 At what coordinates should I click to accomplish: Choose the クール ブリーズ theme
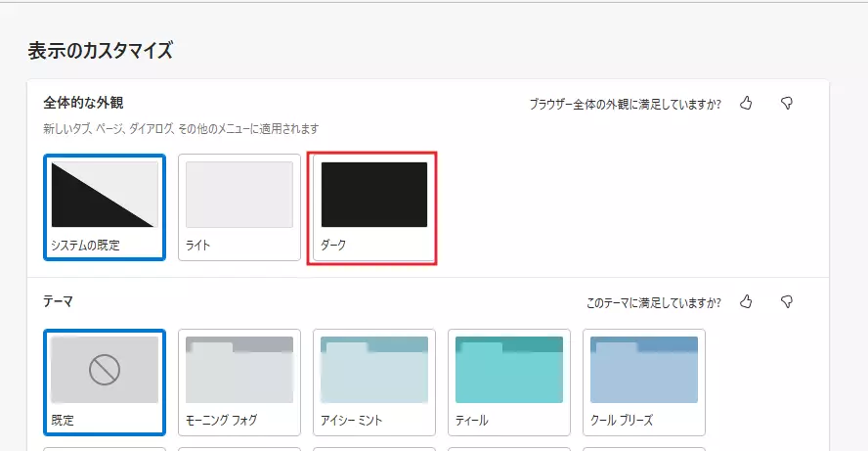click(644, 383)
